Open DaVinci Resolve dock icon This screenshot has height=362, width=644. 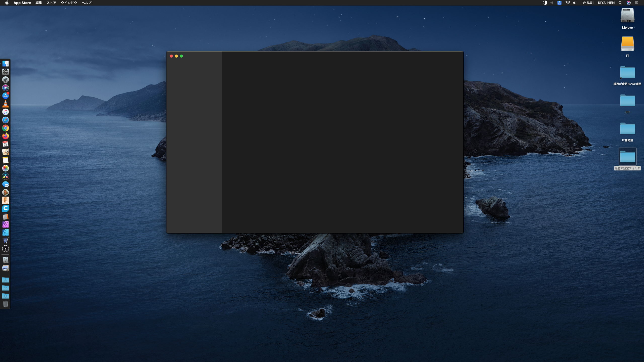pyautogui.click(x=6, y=176)
